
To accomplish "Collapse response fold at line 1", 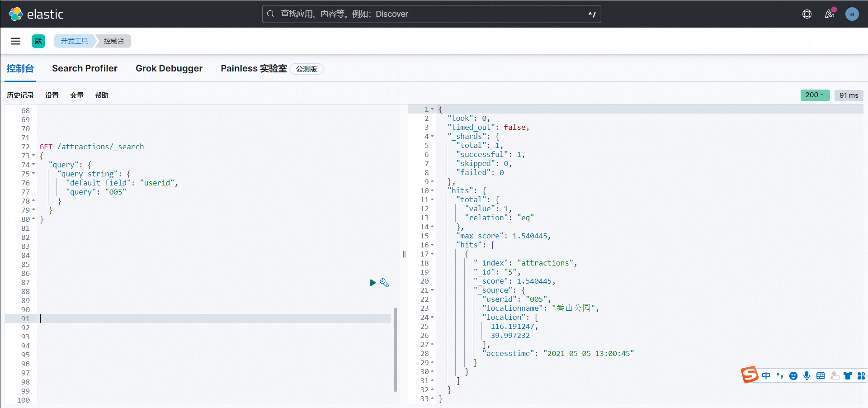I will click(432, 109).
